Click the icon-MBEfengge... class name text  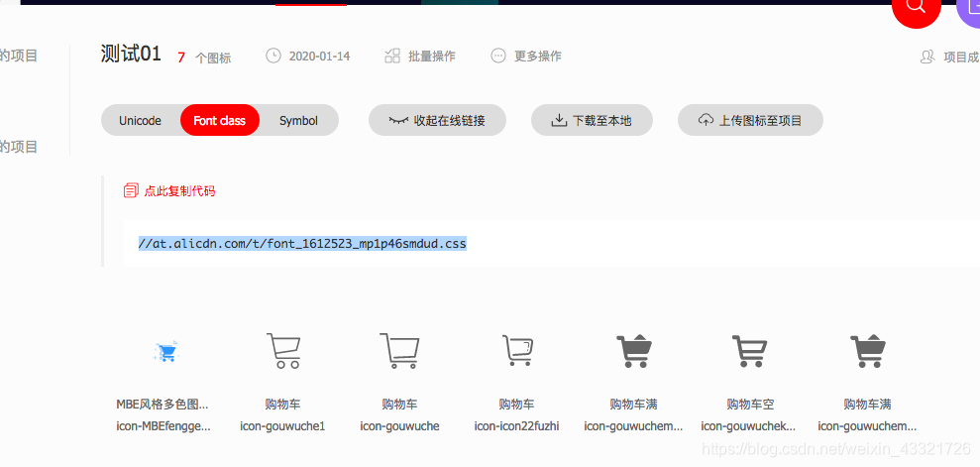click(163, 426)
